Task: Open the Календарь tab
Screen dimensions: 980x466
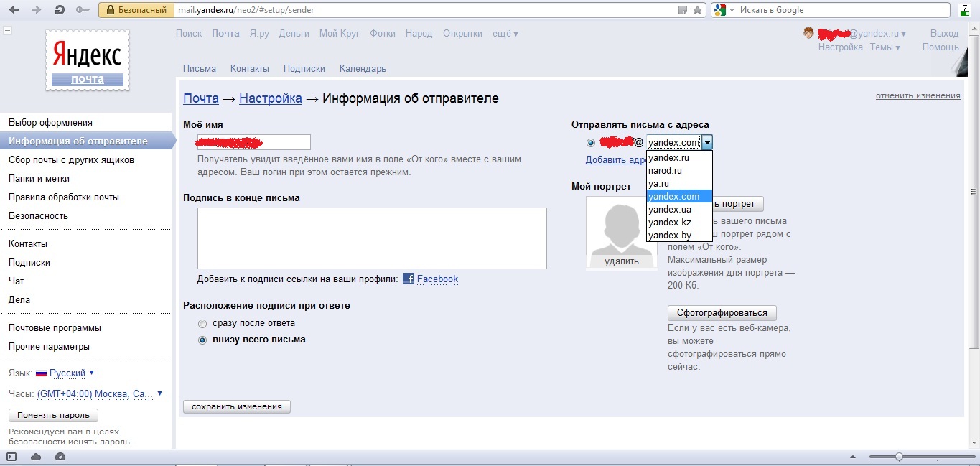Action: coord(363,69)
